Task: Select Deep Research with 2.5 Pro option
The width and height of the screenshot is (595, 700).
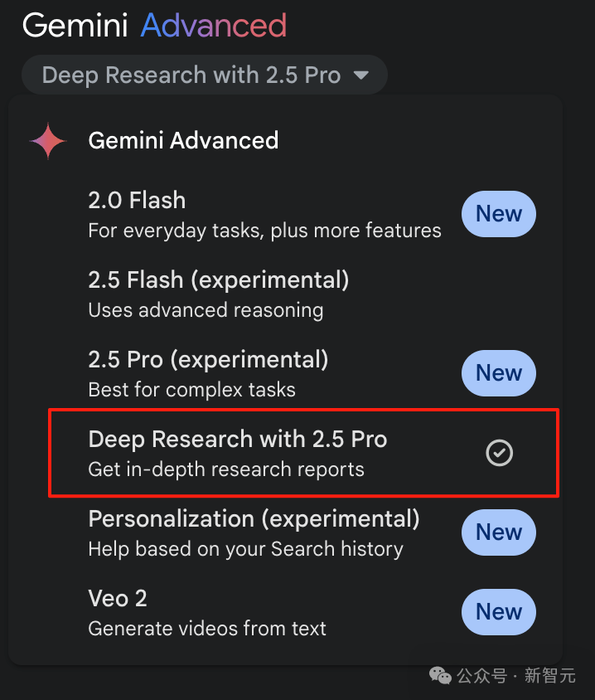Action: 303,453
